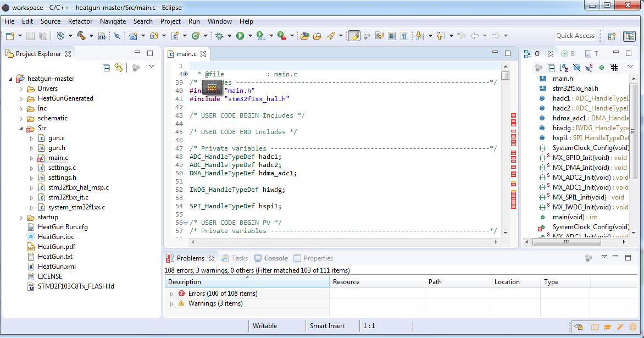Collapse the Src folder

point(21,129)
